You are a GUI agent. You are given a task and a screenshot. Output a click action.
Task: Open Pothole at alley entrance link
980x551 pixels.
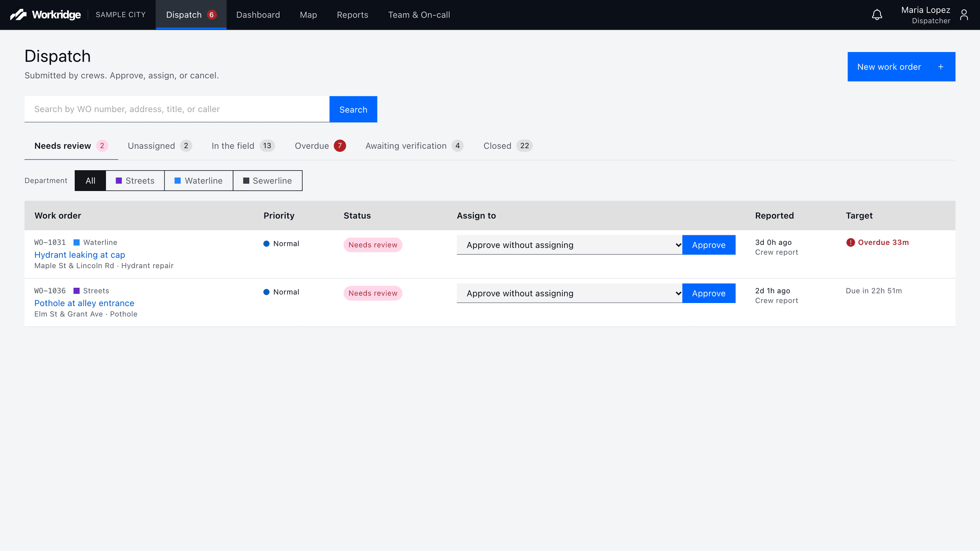click(x=84, y=303)
